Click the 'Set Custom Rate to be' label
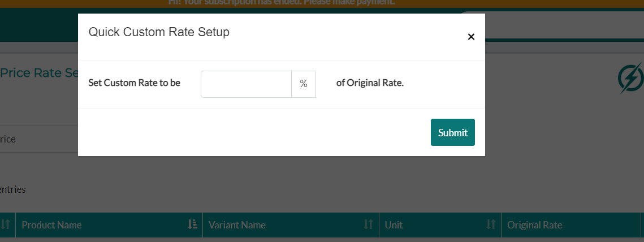 (x=135, y=83)
